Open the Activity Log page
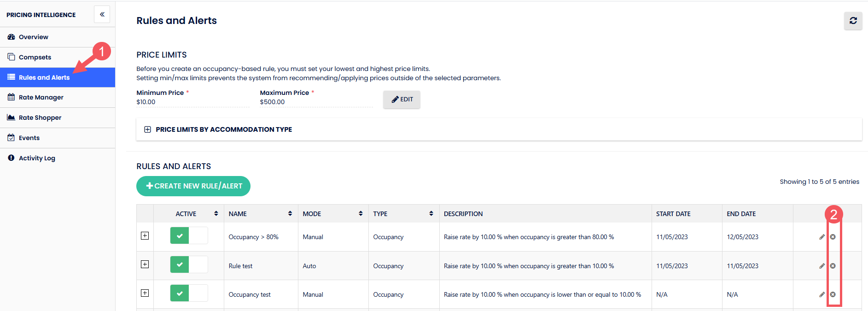 (x=37, y=158)
